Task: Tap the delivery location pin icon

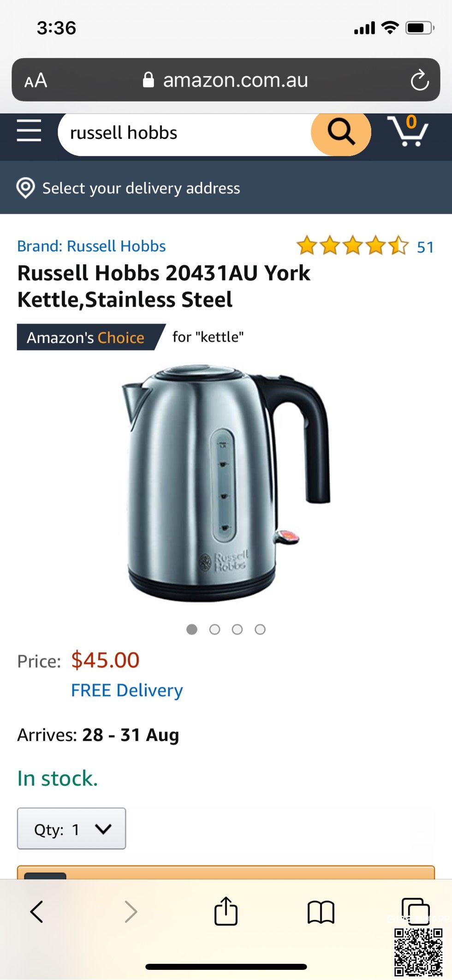Action: (26, 188)
